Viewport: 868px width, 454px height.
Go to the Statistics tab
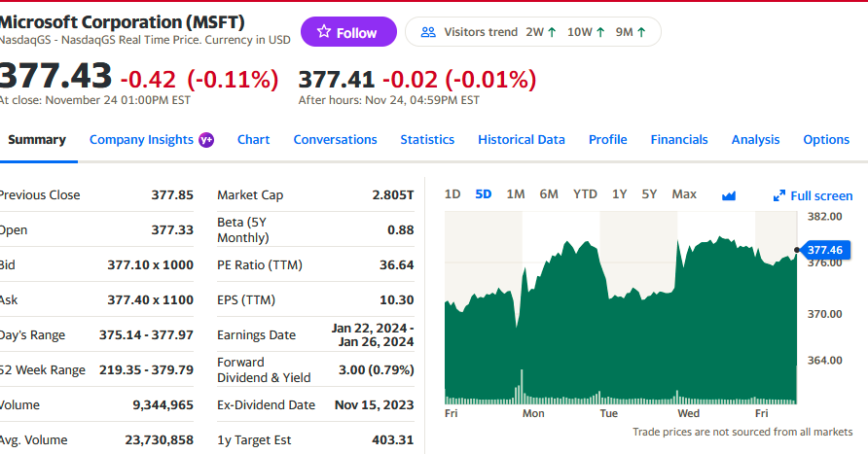[x=427, y=140]
